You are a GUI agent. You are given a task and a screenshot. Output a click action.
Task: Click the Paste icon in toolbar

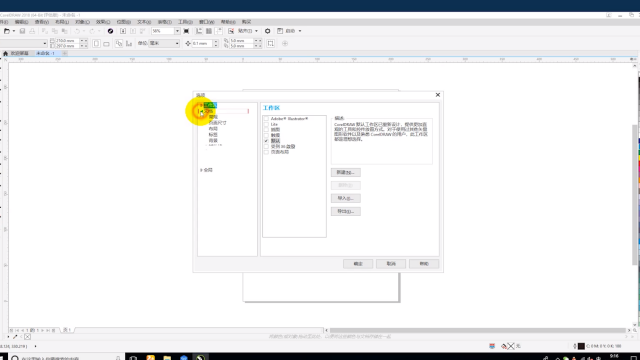click(x=64, y=31)
